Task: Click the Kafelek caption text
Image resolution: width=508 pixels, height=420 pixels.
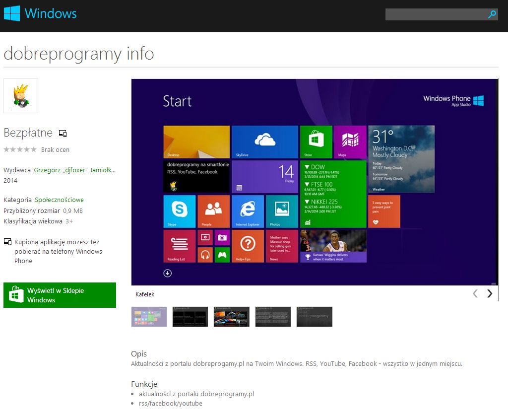Action: pyautogui.click(x=145, y=294)
